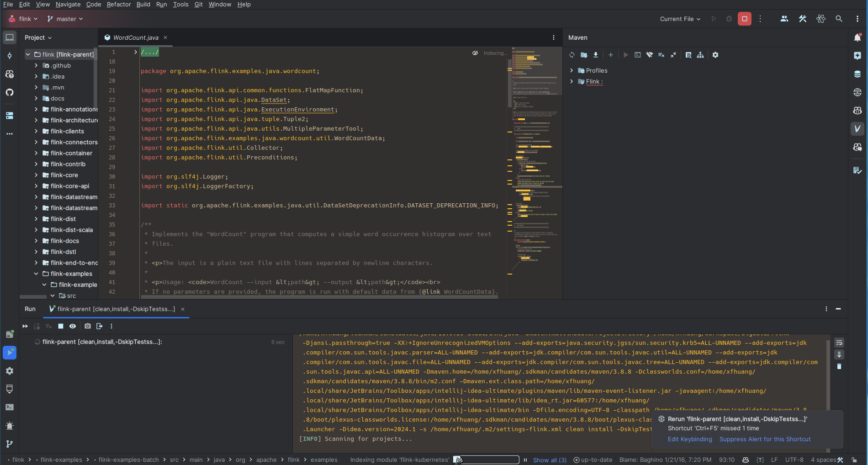This screenshot has height=465, width=868.
Task: Stop the Maven run in Run toolbar
Action: point(61,326)
